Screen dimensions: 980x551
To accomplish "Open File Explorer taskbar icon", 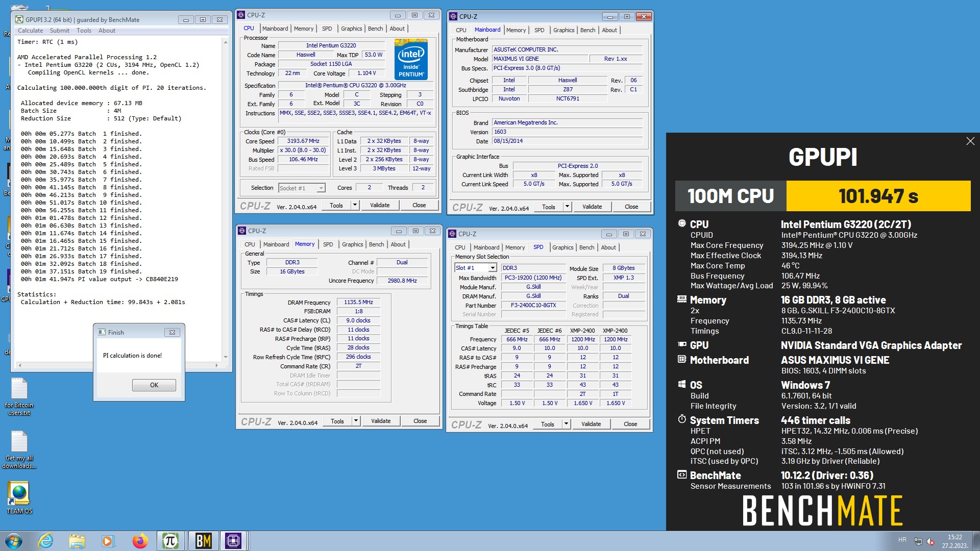I will pos(77,541).
